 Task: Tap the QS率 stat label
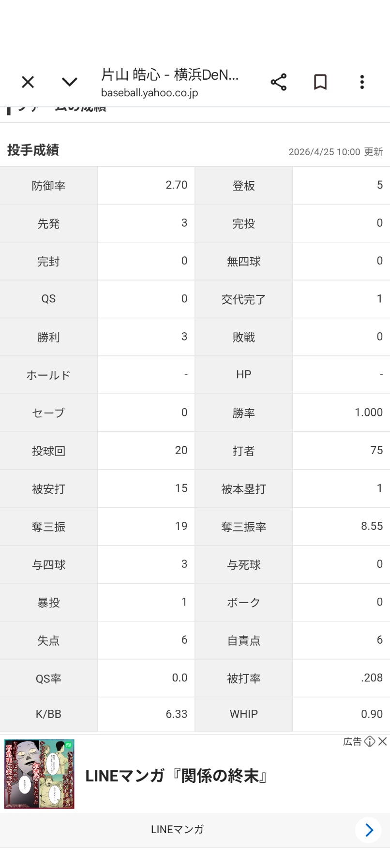coord(48,678)
